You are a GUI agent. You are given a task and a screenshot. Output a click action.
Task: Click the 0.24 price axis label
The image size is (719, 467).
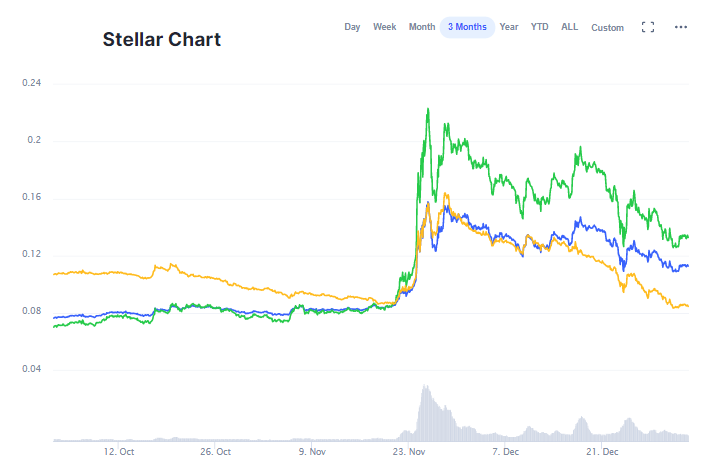[32, 82]
